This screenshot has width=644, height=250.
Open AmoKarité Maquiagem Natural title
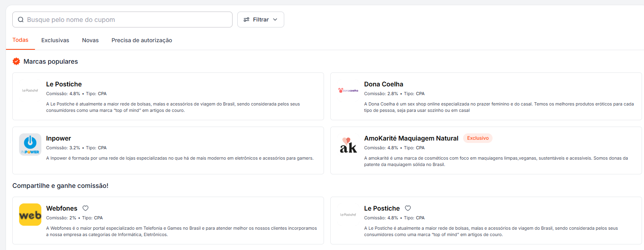point(411,138)
